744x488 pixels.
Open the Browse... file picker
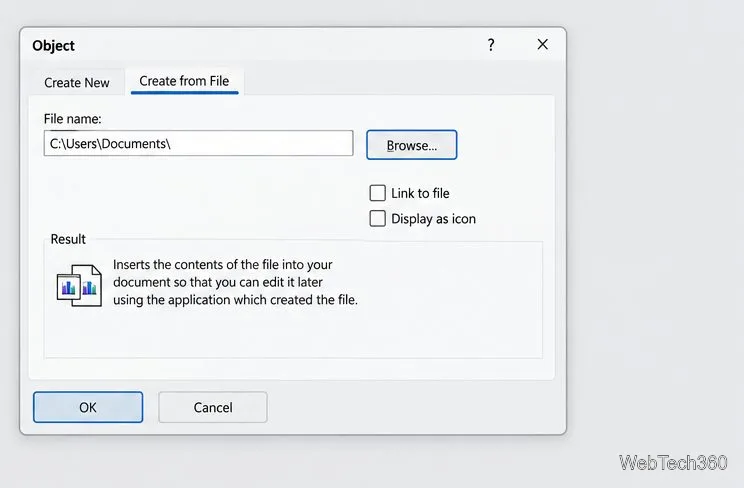tap(411, 145)
